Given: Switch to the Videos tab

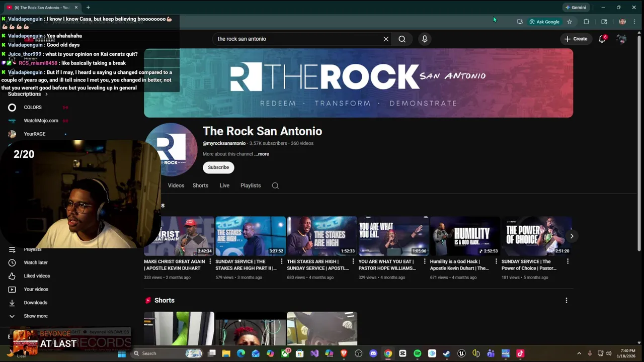Looking at the screenshot, I should (176, 186).
